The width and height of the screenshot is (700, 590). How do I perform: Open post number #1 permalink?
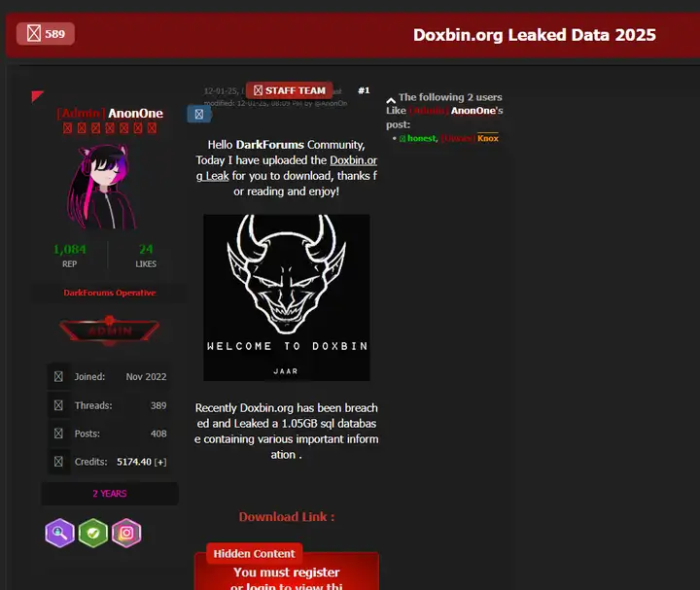[364, 90]
